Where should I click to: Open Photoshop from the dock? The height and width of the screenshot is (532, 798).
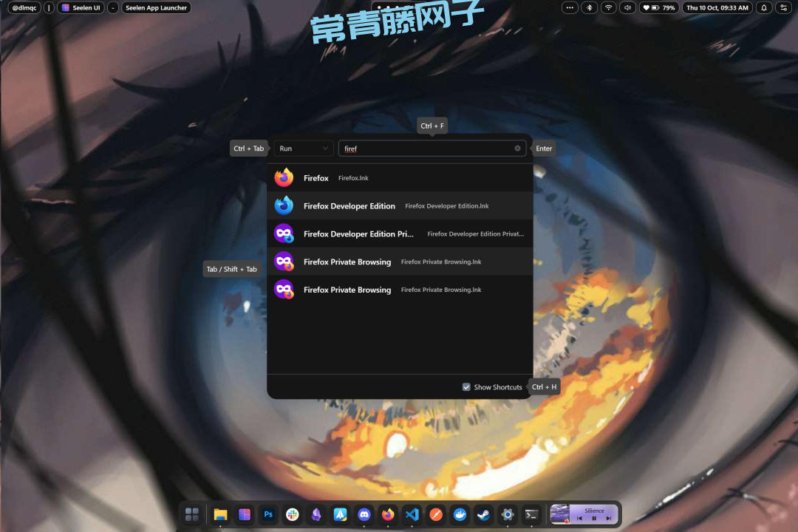(x=268, y=514)
